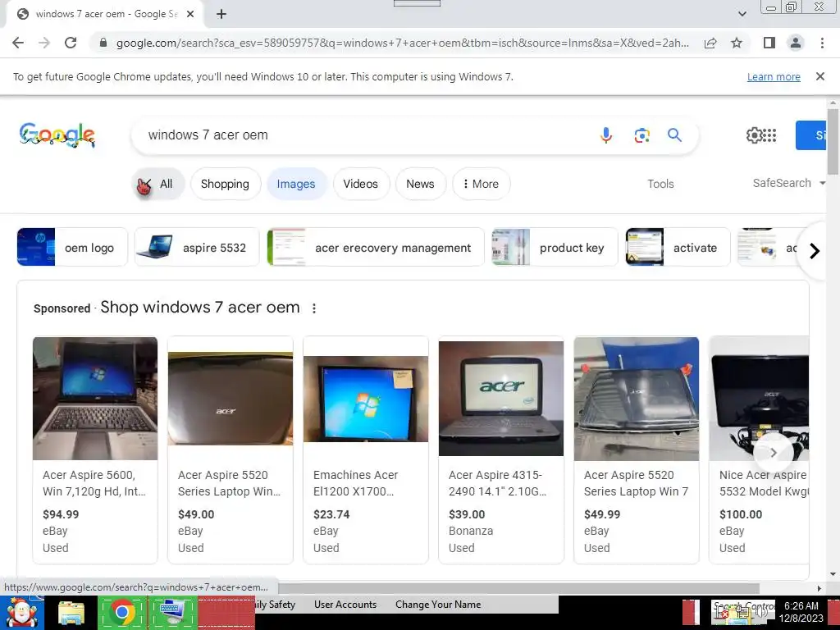
Task: Open File Explorer from the taskbar
Action: pos(71,613)
